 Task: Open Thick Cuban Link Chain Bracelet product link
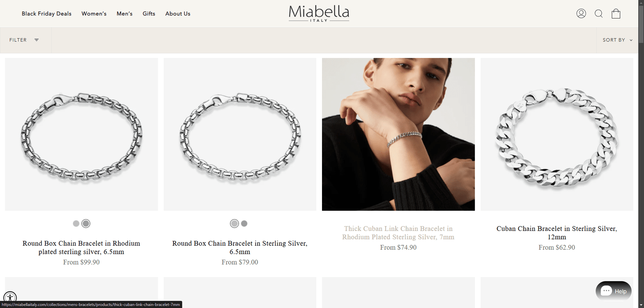[x=398, y=233]
